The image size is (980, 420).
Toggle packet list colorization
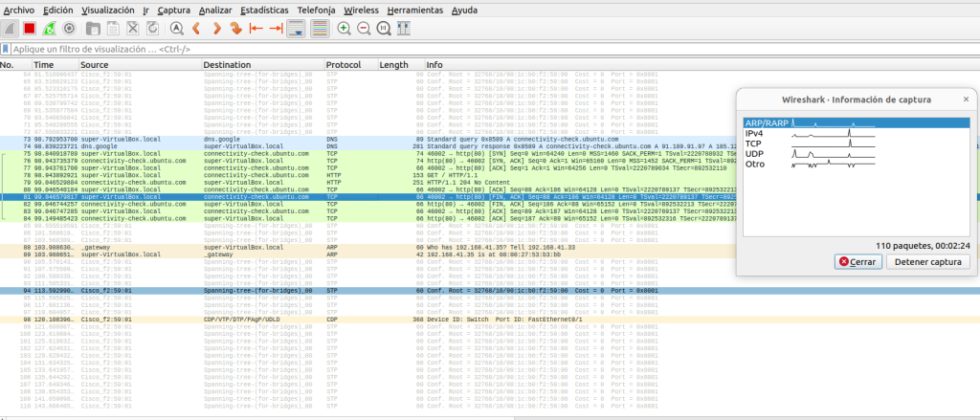[319, 29]
